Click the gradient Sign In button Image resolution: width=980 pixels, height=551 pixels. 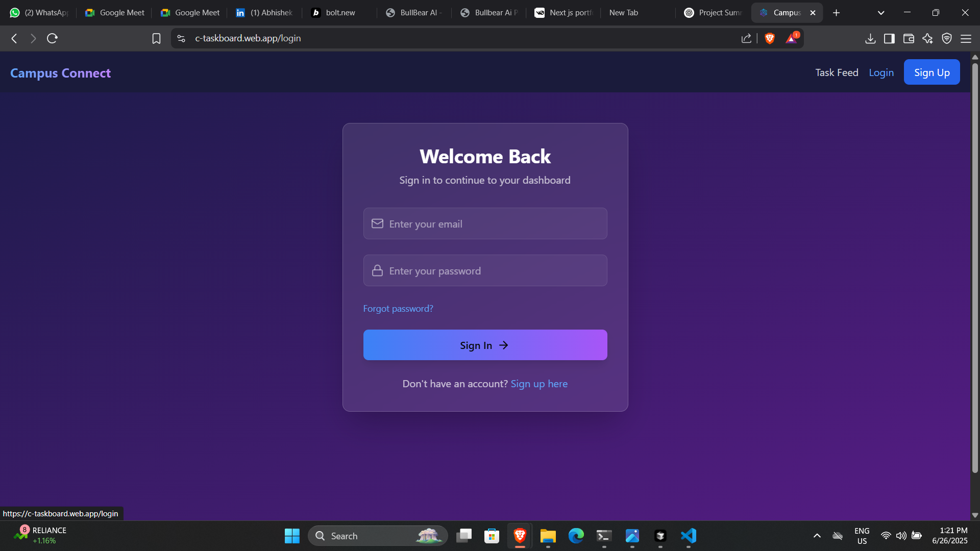(485, 345)
